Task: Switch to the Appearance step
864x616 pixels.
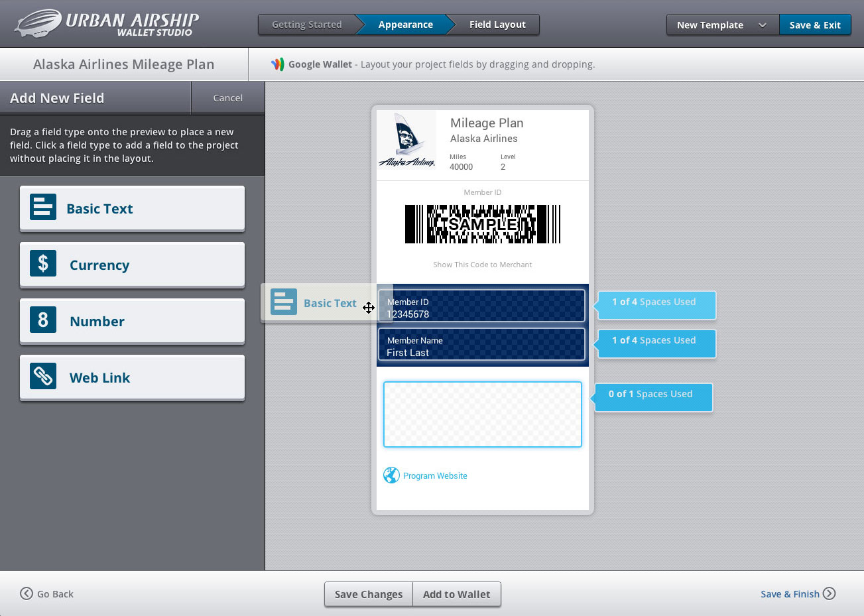Action: click(x=405, y=25)
